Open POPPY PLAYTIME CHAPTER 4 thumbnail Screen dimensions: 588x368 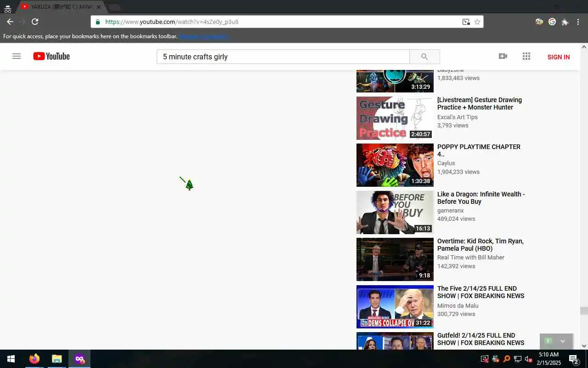point(395,165)
